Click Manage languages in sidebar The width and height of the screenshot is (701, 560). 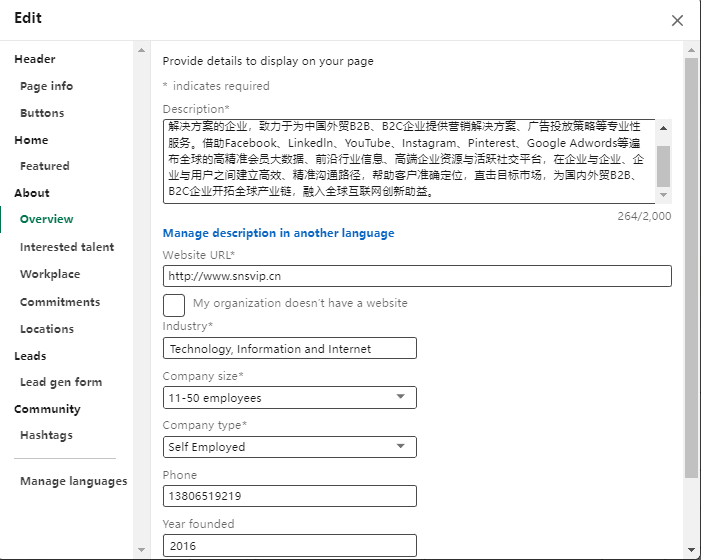[73, 481]
